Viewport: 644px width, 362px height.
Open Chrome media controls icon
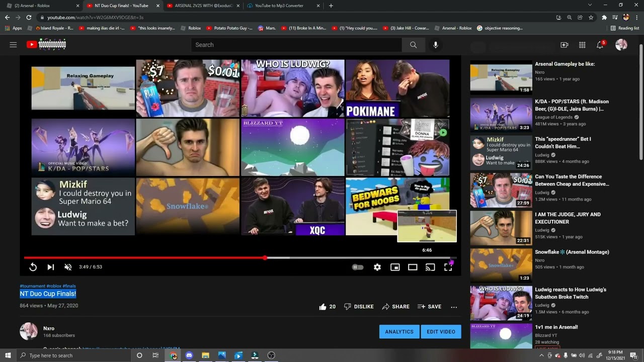coord(615,17)
